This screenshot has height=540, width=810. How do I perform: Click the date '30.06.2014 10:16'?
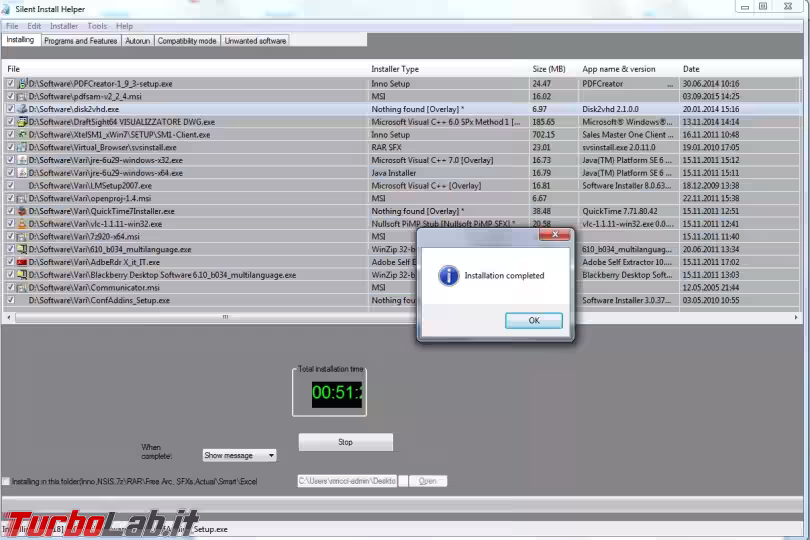711,83
